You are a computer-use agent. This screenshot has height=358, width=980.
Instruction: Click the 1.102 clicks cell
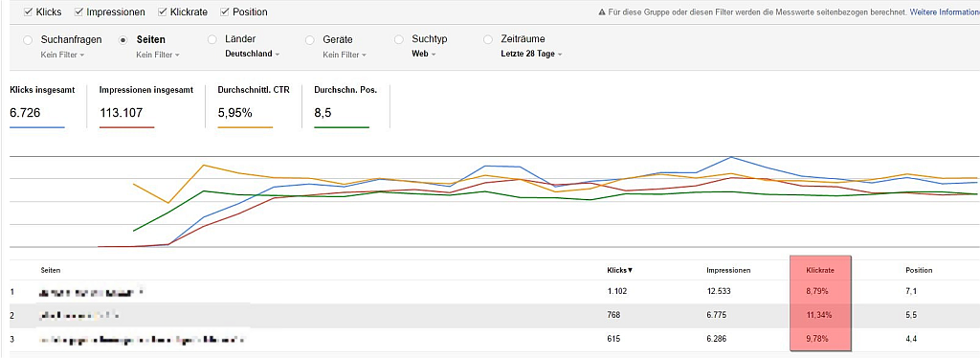click(x=616, y=292)
